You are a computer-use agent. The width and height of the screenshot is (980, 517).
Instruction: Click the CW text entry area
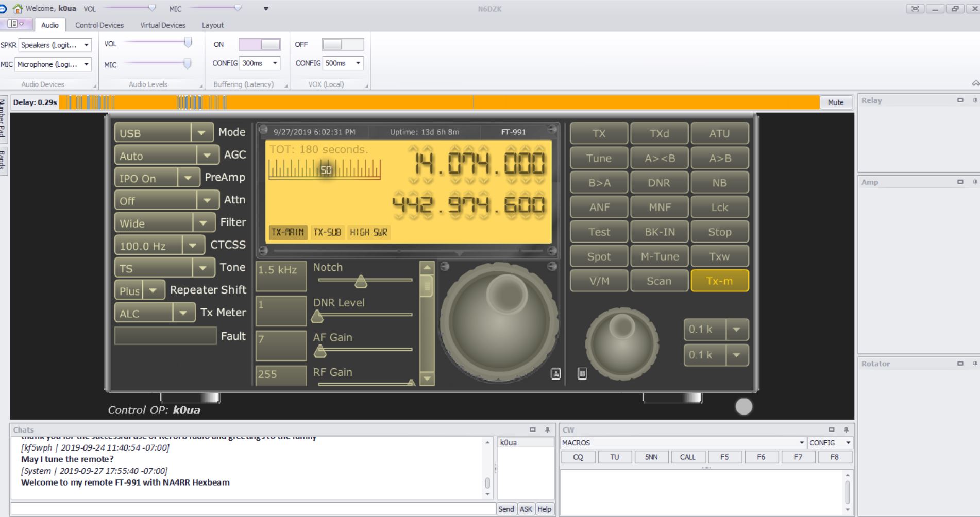pyautogui.click(x=701, y=492)
